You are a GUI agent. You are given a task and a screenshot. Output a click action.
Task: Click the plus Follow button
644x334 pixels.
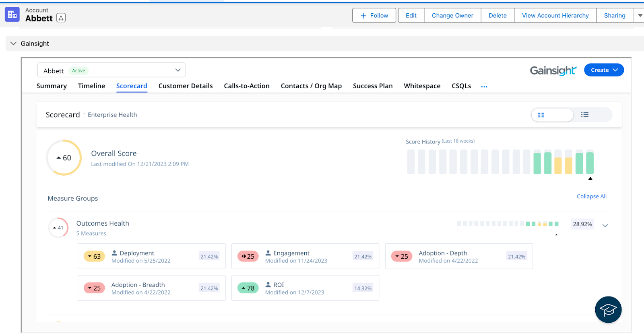pyautogui.click(x=374, y=15)
